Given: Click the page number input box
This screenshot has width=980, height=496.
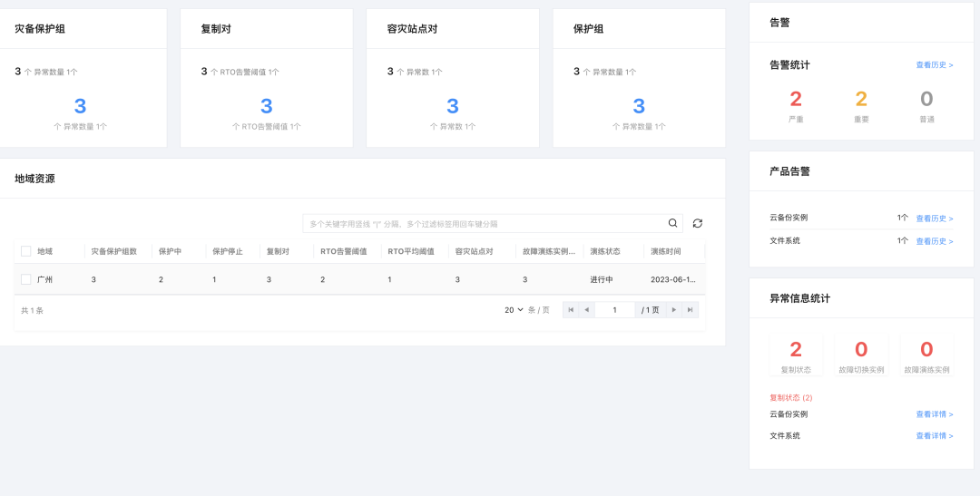Looking at the screenshot, I should 614,310.
